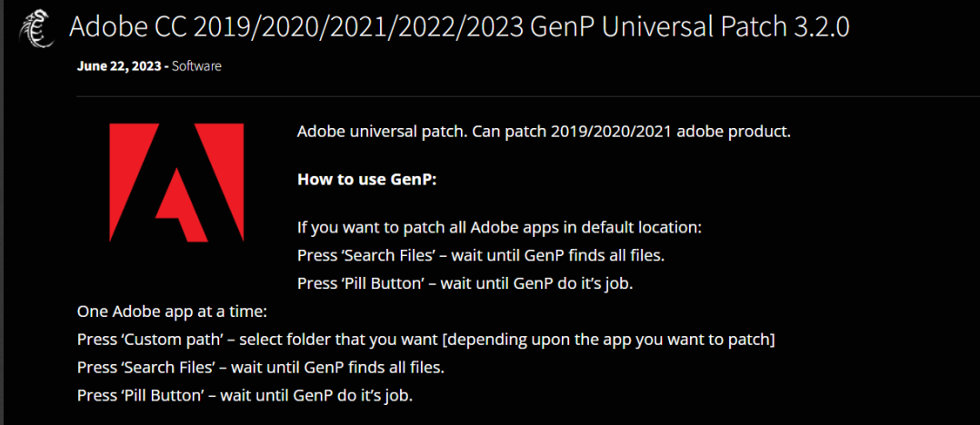
Task: Click the red Adobe logo image
Action: (x=176, y=183)
